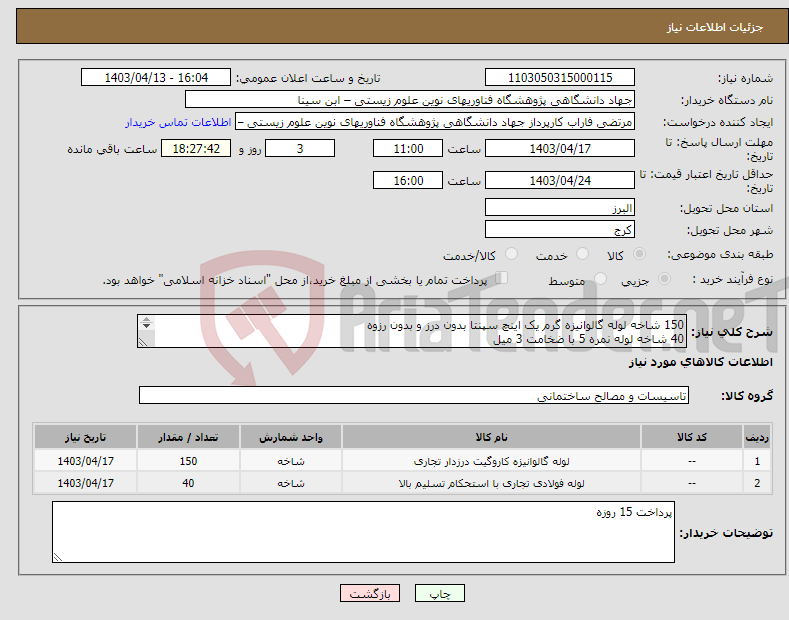Click the چاپ print button

pos(439,593)
